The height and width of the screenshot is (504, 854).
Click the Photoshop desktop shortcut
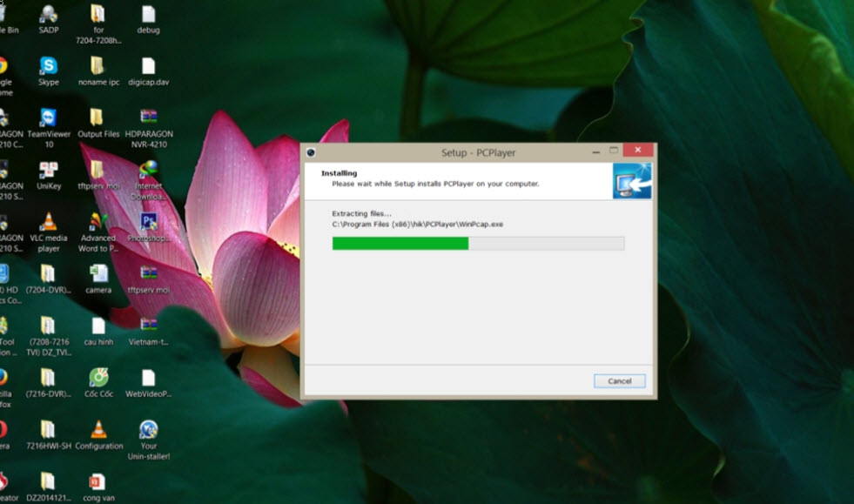coord(148,222)
